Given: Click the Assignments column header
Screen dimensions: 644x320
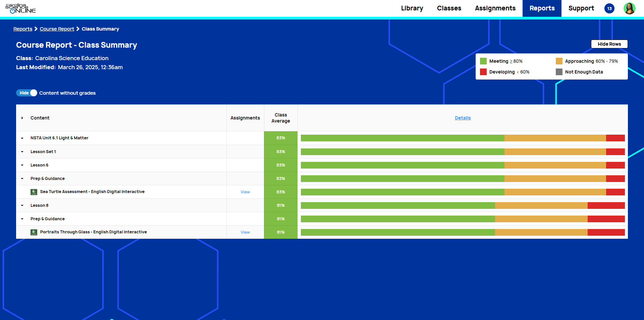Looking at the screenshot, I should pyautogui.click(x=245, y=118).
